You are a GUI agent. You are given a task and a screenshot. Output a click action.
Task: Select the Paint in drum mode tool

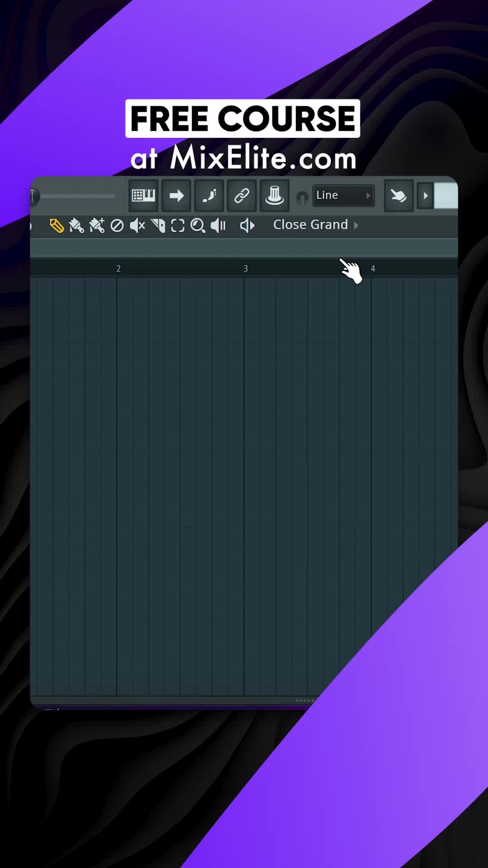(97, 225)
